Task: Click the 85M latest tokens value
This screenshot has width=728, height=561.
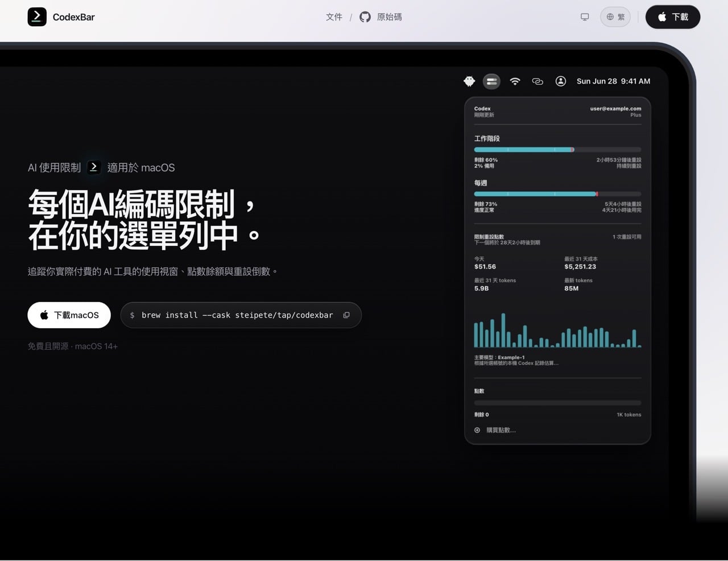Action: click(x=572, y=288)
